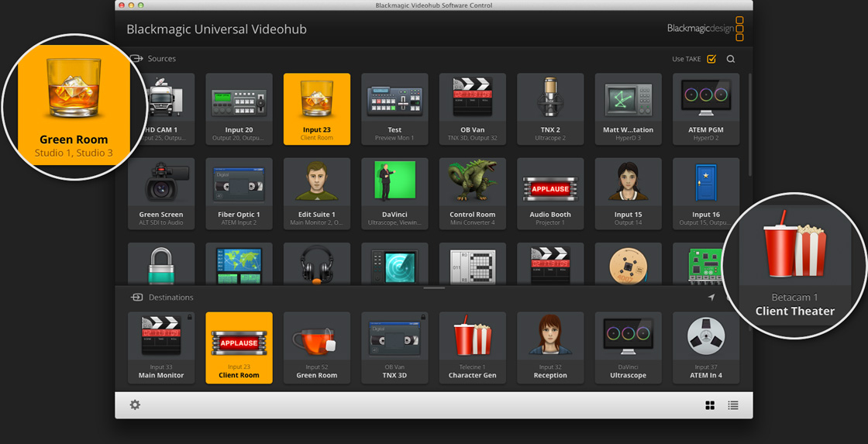Pick radar screen source tile
The height and width of the screenshot is (444, 868).
(x=394, y=263)
